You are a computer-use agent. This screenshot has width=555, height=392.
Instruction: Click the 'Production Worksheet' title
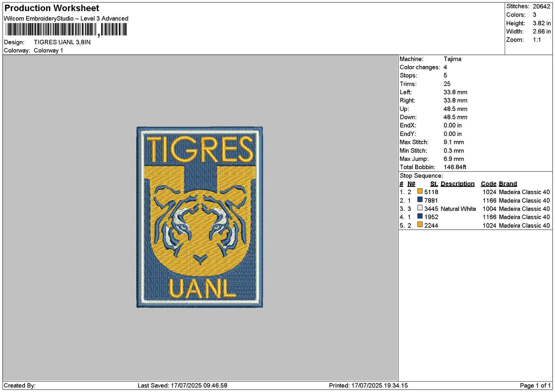pyautogui.click(x=51, y=8)
